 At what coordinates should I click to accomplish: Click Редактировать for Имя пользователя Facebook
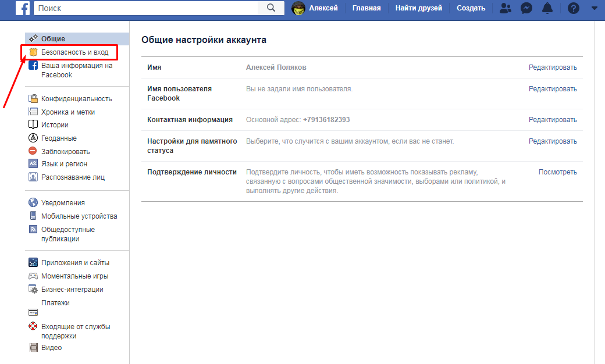click(553, 89)
